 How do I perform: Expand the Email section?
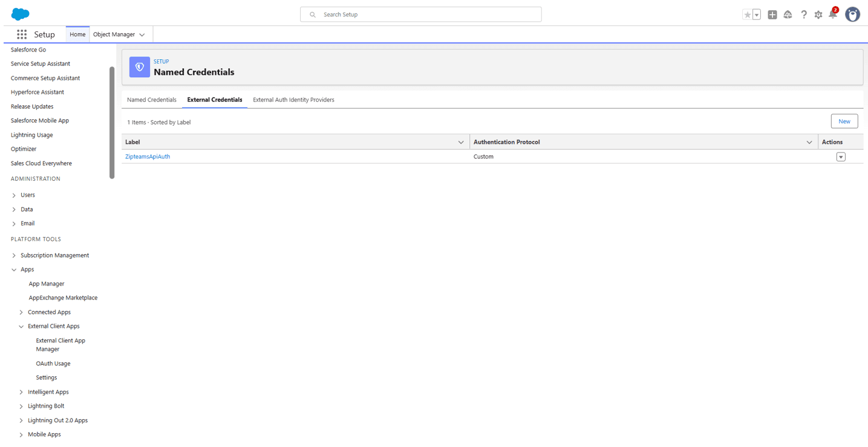pos(14,224)
